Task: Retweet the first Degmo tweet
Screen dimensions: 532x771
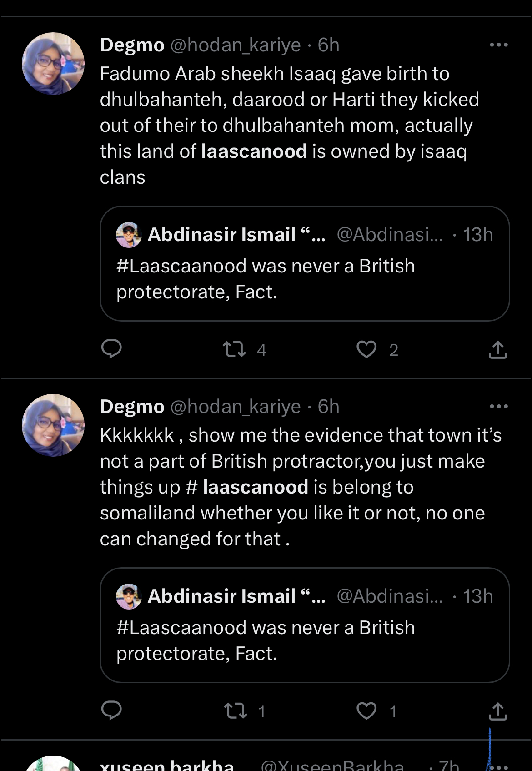Action: pos(234,349)
